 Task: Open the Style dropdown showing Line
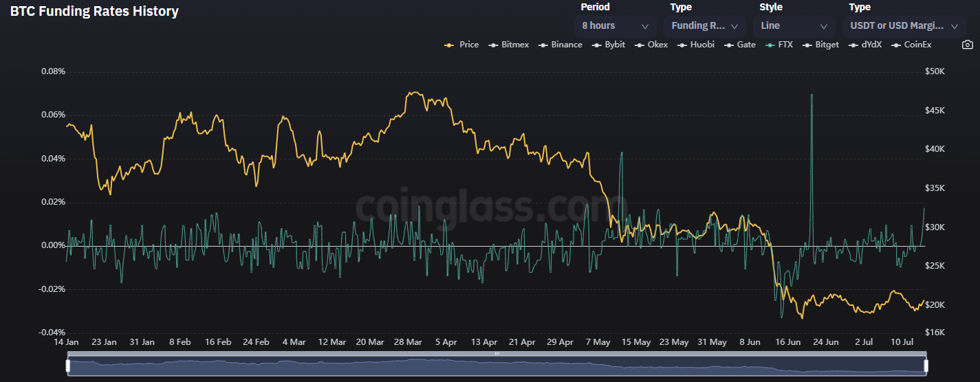pos(794,26)
